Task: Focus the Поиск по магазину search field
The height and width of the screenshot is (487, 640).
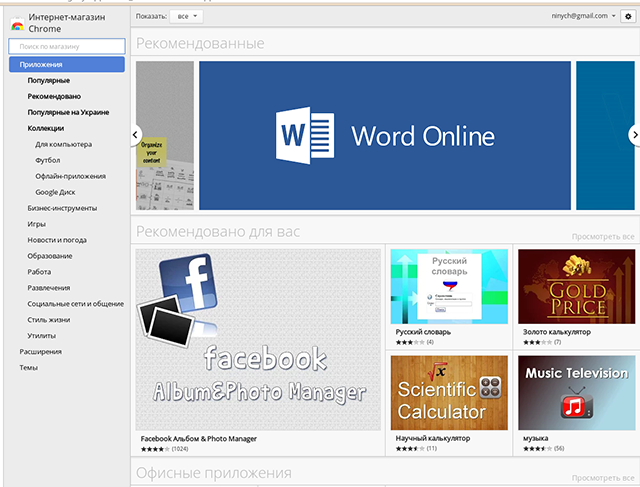Action: [67, 47]
